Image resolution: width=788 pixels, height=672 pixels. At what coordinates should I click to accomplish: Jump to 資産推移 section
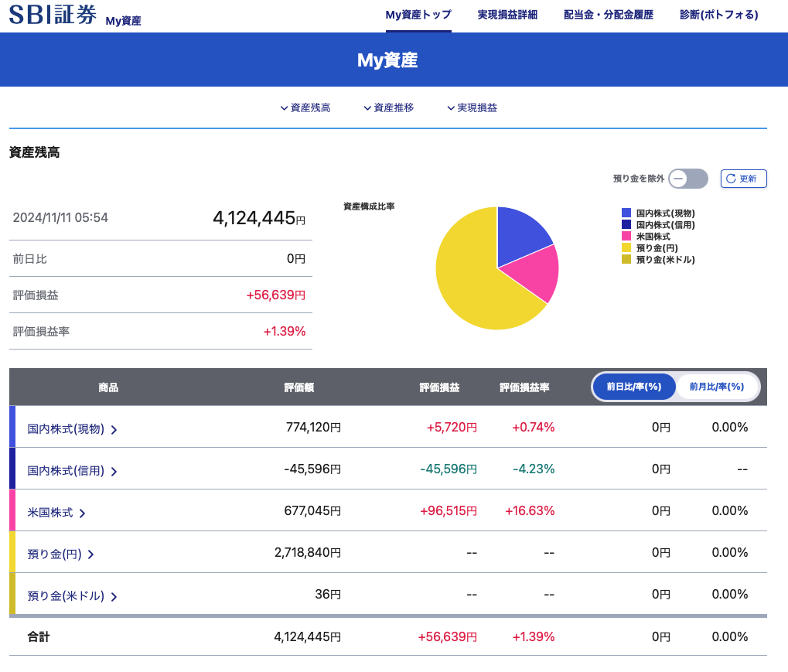coord(389,108)
